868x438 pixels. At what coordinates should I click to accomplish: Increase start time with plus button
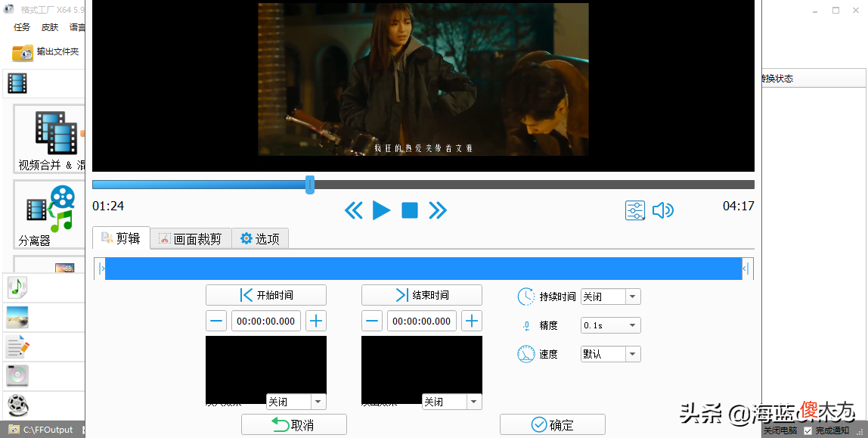click(316, 322)
